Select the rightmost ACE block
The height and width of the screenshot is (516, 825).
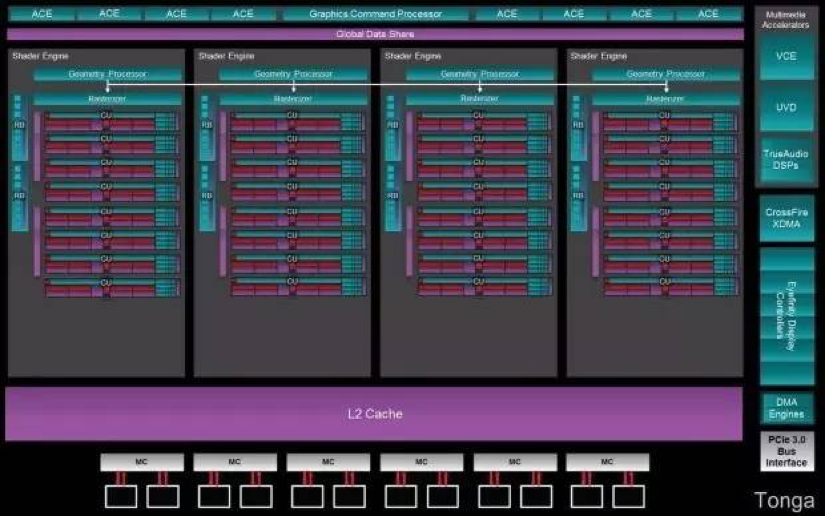(x=708, y=14)
